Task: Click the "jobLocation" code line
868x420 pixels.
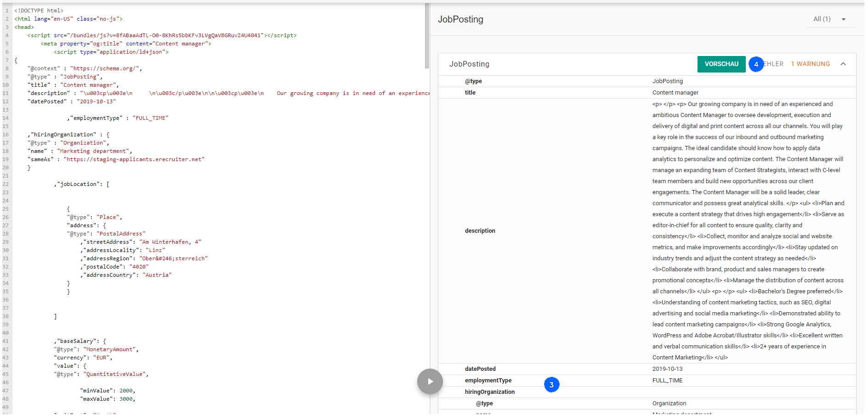Action: pos(82,184)
